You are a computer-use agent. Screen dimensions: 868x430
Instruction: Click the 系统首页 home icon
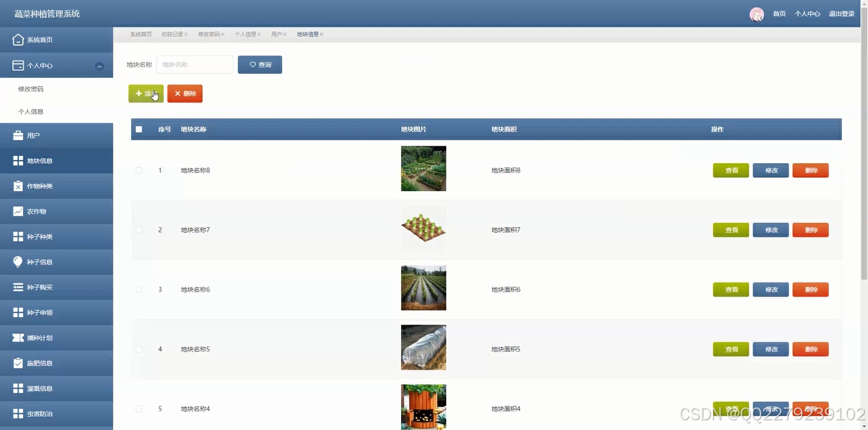click(x=18, y=39)
